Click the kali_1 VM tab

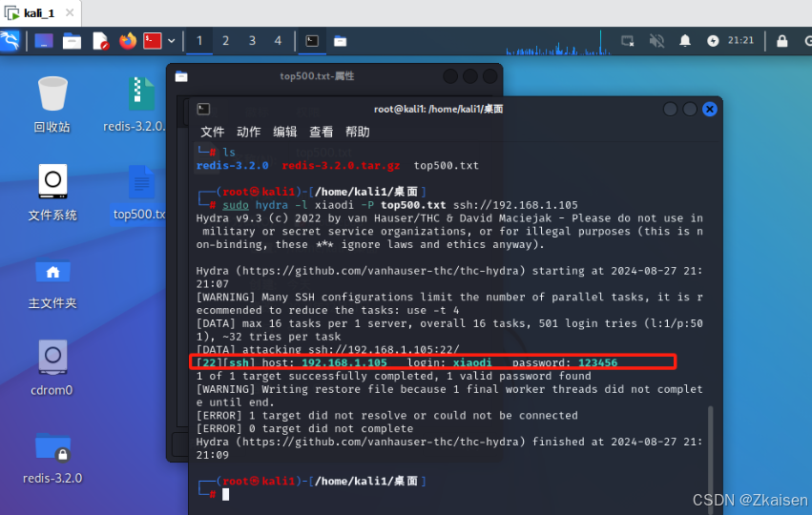click(39, 13)
